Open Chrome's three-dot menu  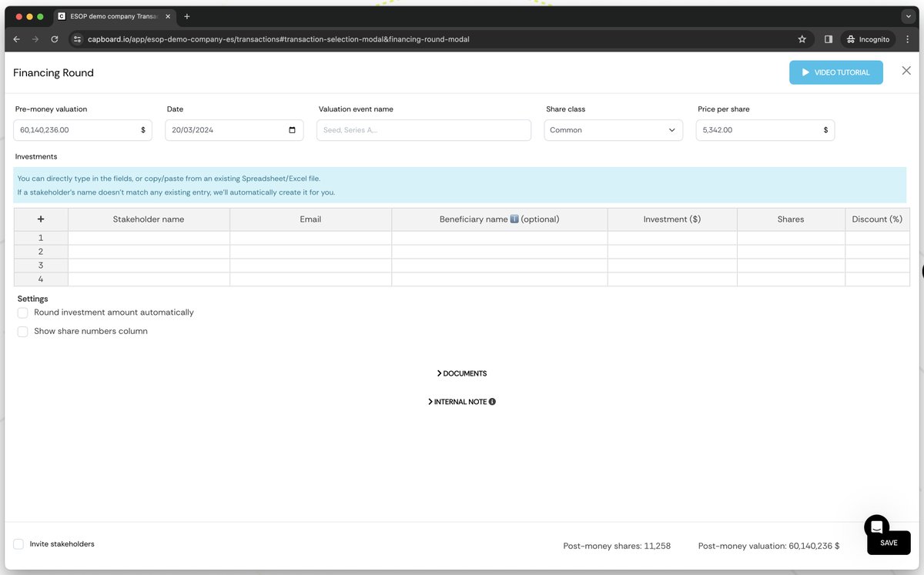(909, 38)
